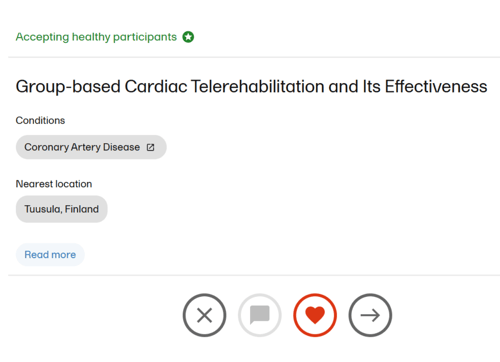The image size is (500, 362).
Task: Click the Conditions section heading
Action: coord(40,120)
